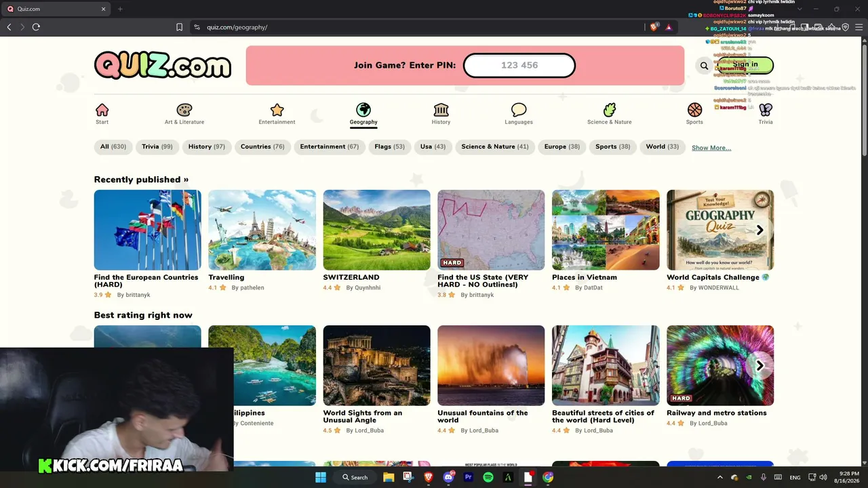Open Places in Vietnam quiz thumbnail

[x=606, y=230]
